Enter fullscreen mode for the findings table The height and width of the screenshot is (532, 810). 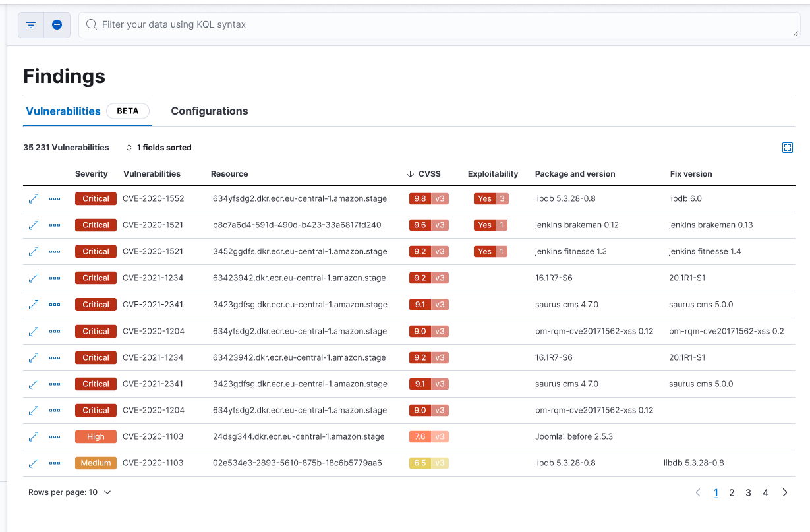pos(788,147)
